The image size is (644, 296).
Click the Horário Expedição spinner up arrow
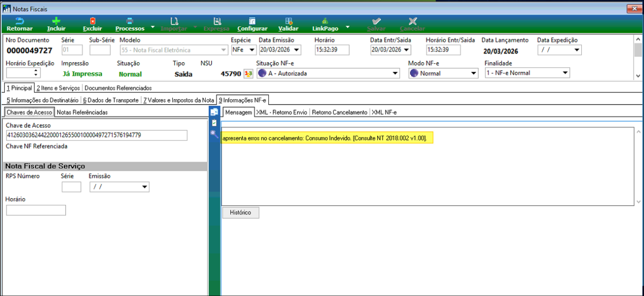pyautogui.click(x=36, y=71)
